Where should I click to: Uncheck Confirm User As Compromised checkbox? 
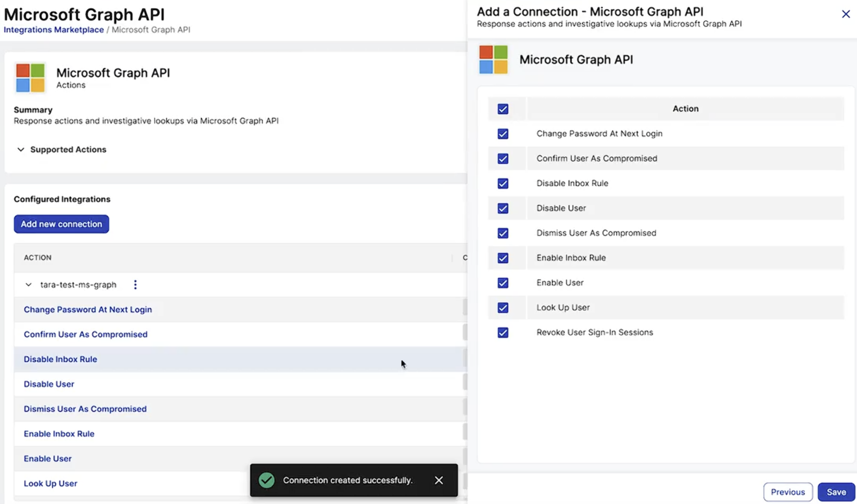[x=503, y=158]
